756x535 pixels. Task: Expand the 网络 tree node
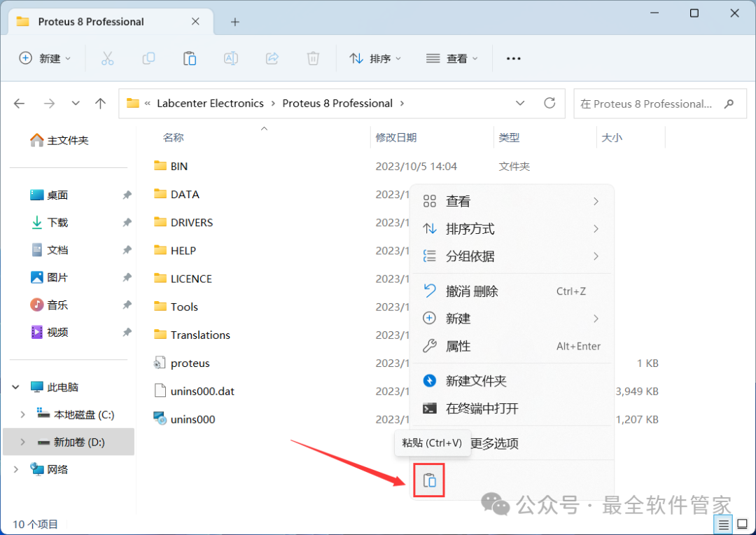(16, 469)
